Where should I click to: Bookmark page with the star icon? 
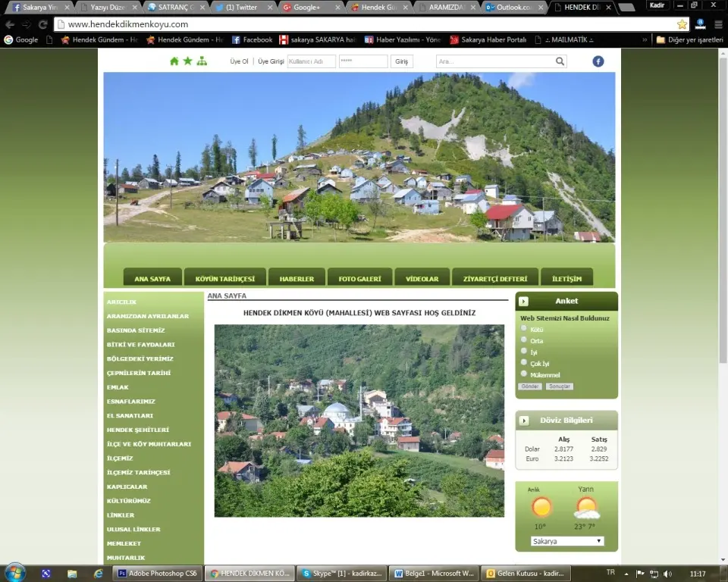pos(682,24)
